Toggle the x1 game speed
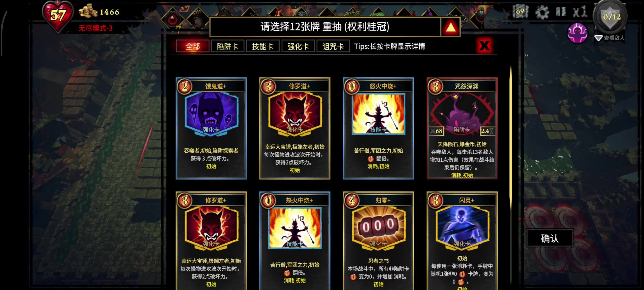Image resolution: width=644 pixels, height=290 pixels. click(580, 12)
